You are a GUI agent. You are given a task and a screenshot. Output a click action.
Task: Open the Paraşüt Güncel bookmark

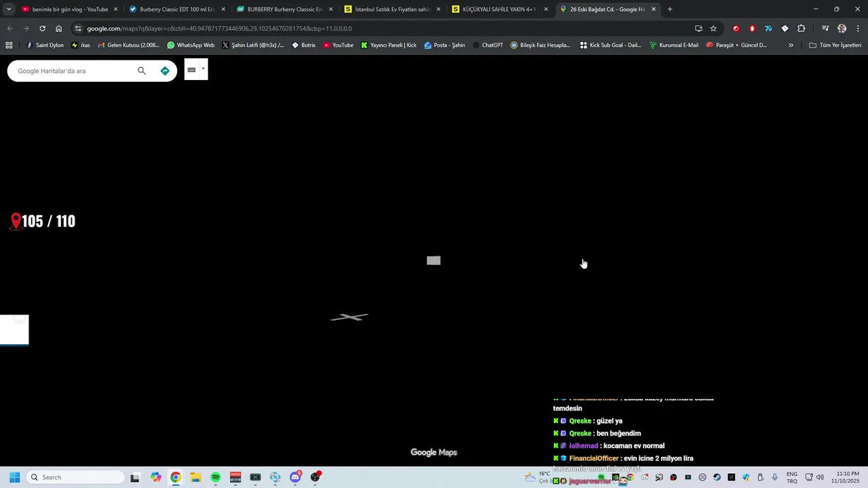pyautogui.click(x=736, y=45)
